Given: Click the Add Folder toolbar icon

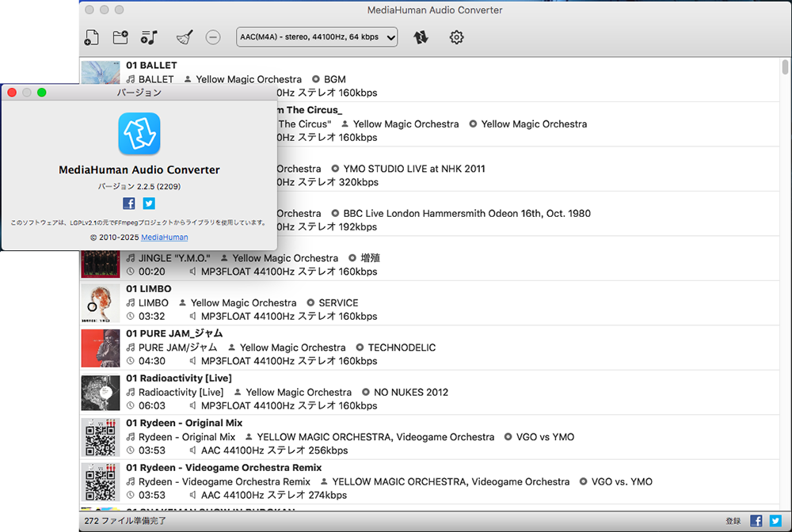Looking at the screenshot, I should pos(120,37).
